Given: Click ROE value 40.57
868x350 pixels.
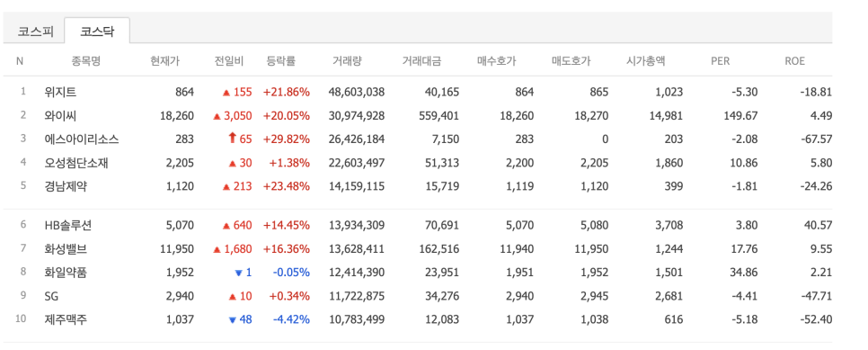Looking at the screenshot, I should (818, 226).
